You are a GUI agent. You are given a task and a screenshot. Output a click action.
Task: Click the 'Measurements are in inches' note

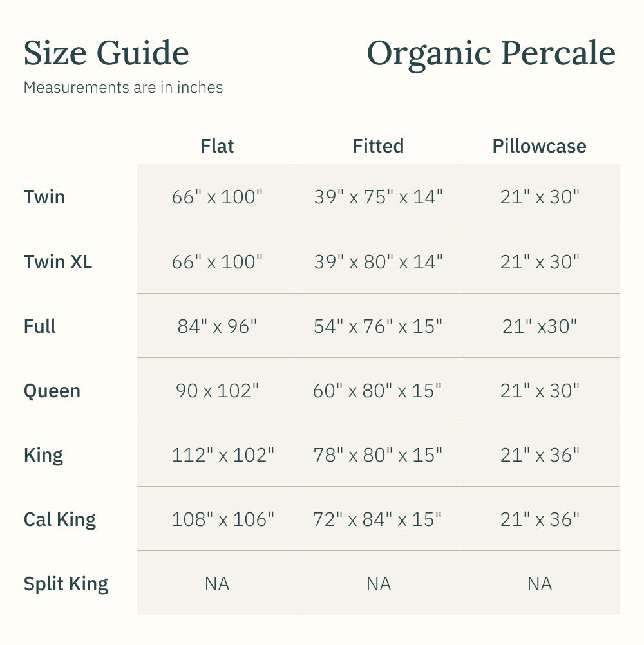tap(123, 88)
